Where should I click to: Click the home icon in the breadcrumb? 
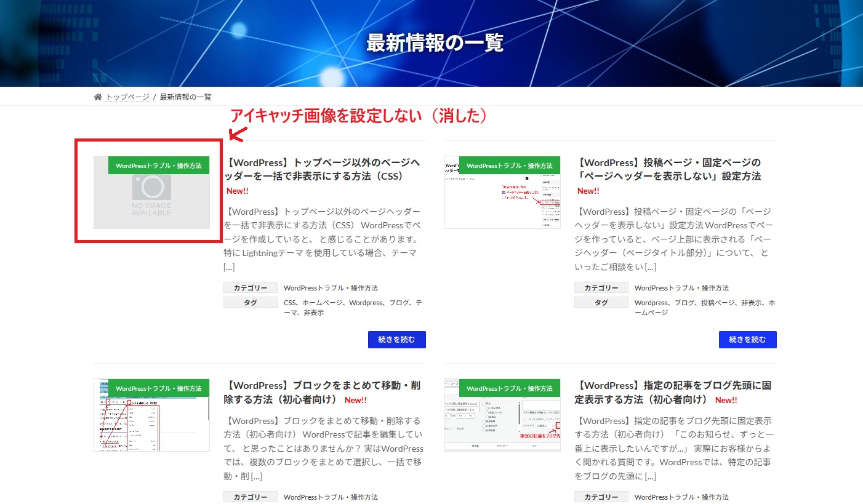coord(98,96)
